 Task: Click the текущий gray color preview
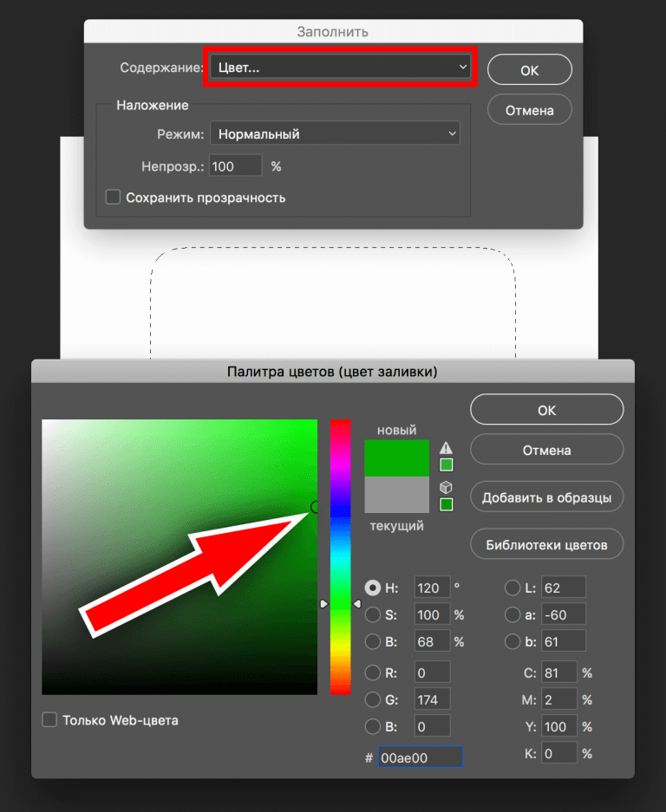(x=396, y=495)
